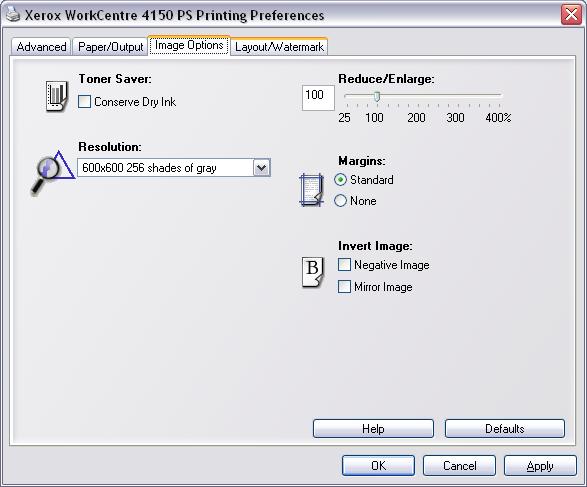Click the Cancel button
The height and width of the screenshot is (487, 587).
pos(459,466)
